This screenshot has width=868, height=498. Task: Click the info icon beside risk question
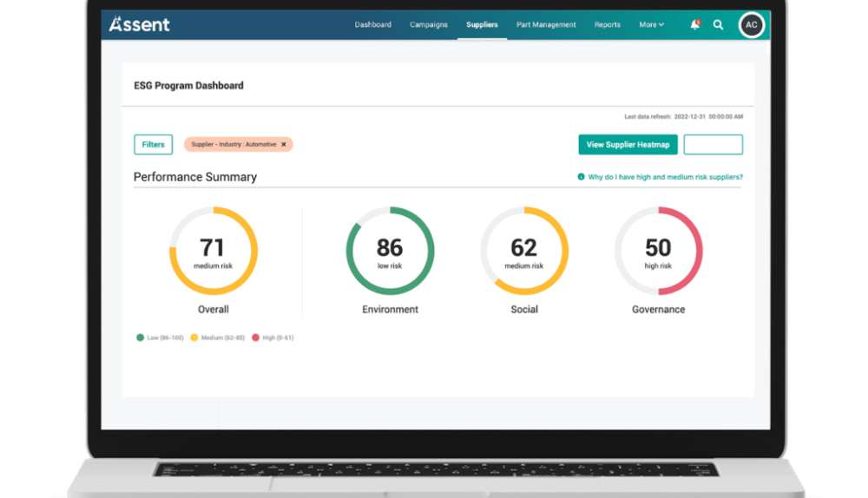tap(581, 177)
